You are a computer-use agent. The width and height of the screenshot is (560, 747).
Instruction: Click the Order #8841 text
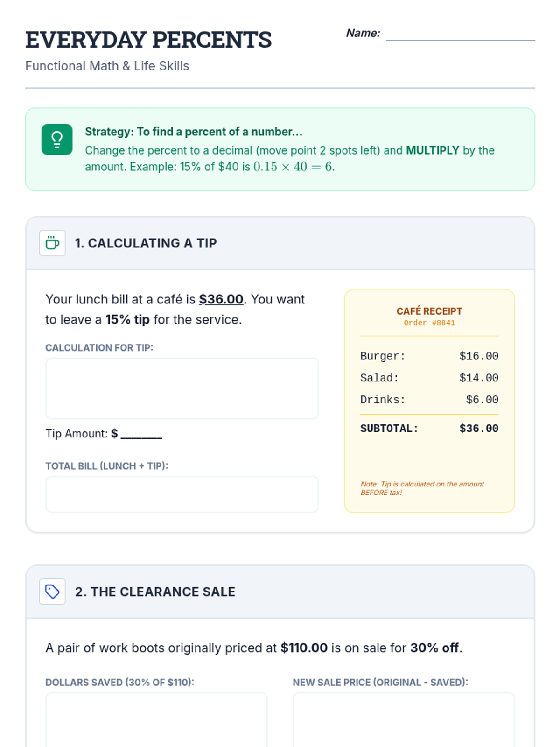429,323
